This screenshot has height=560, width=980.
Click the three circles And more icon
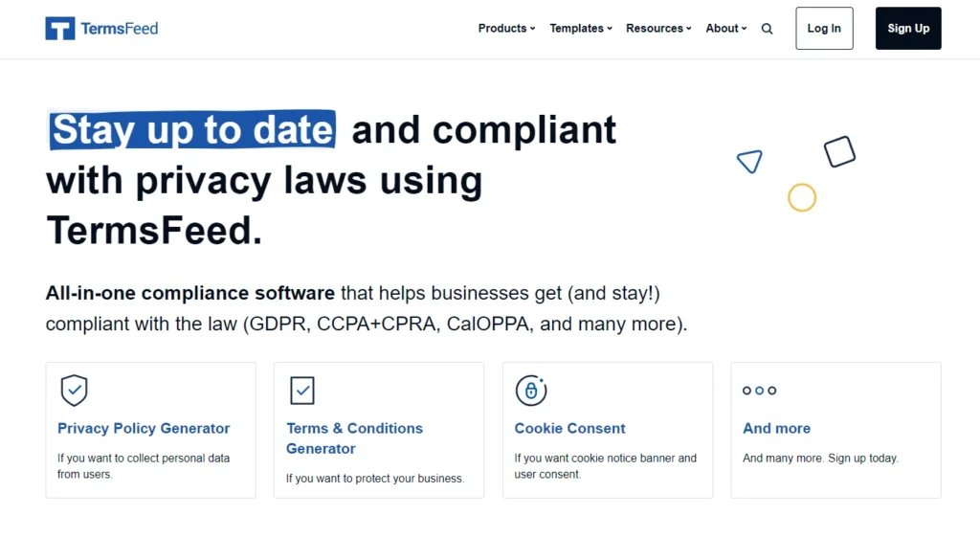coord(759,390)
